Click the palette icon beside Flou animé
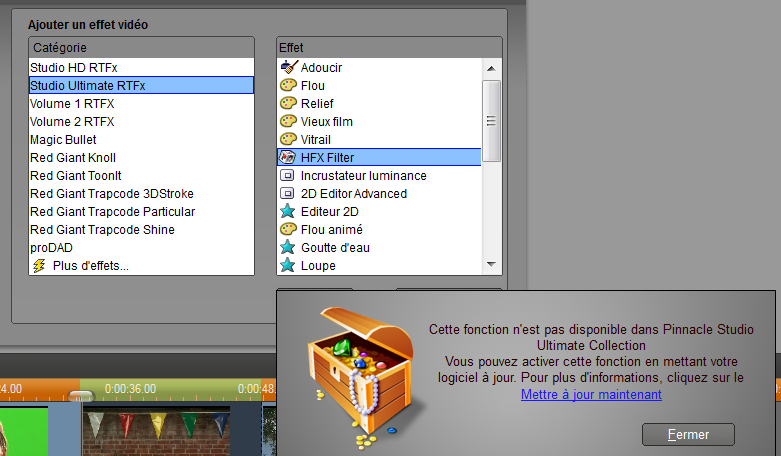The width and height of the screenshot is (781, 456). point(288,229)
